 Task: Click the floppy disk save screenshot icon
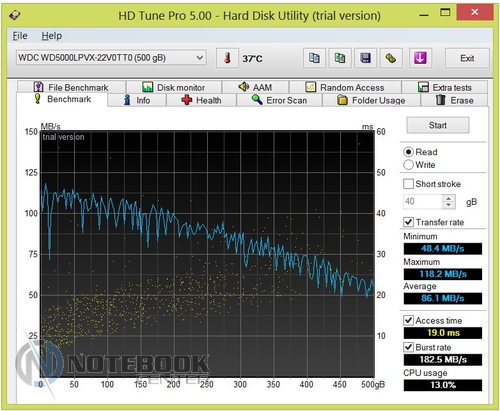click(x=365, y=58)
